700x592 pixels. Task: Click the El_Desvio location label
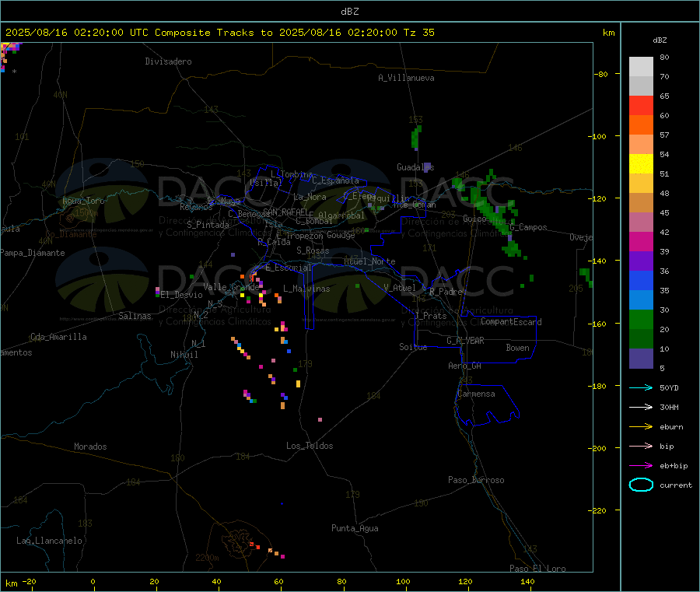coord(181,295)
